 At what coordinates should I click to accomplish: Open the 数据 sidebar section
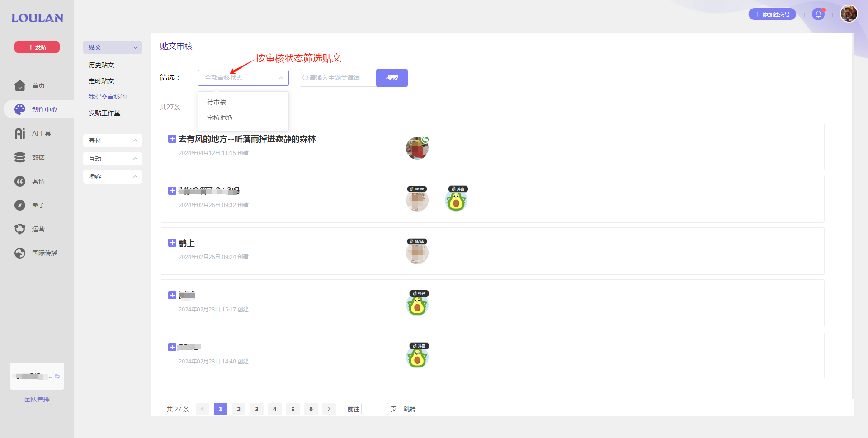[20, 157]
